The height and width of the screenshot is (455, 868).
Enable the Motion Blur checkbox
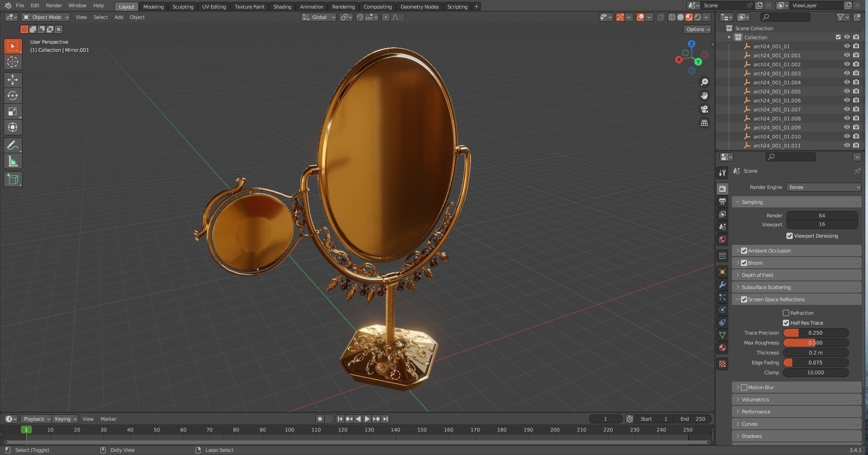(x=744, y=387)
